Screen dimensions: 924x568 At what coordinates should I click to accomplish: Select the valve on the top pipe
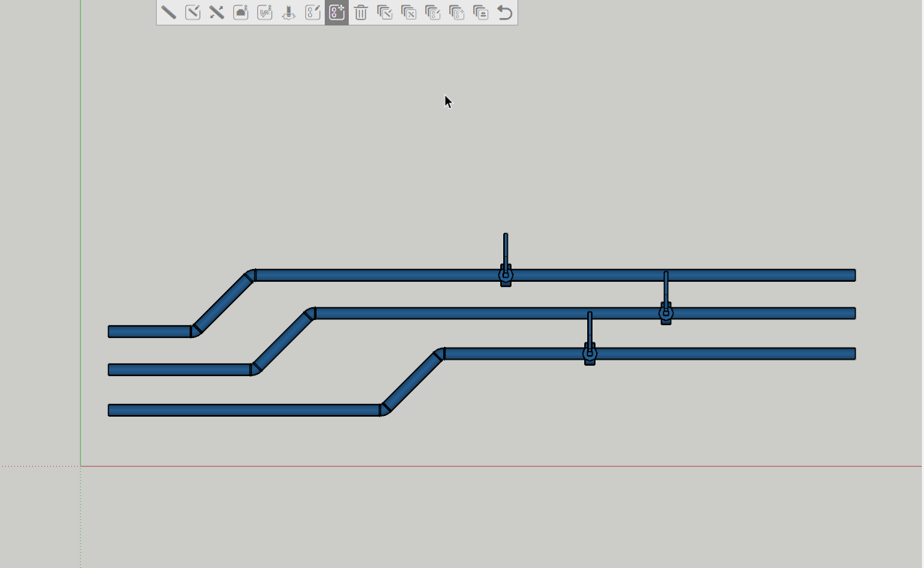coord(505,276)
